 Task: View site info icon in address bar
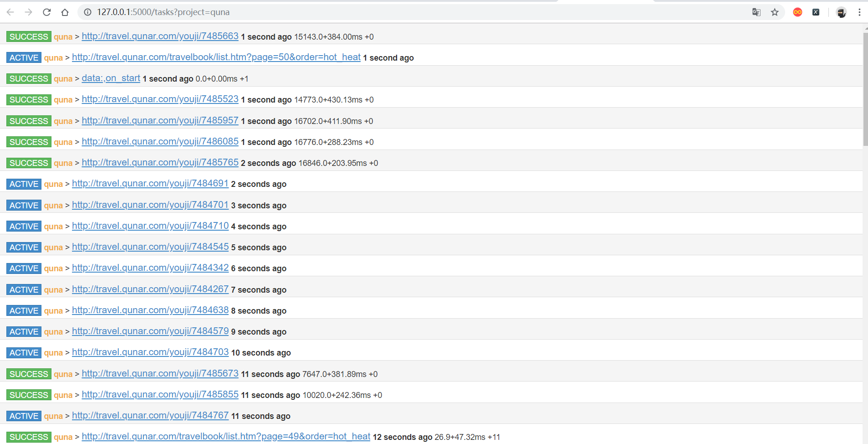pyautogui.click(x=87, y=12)
